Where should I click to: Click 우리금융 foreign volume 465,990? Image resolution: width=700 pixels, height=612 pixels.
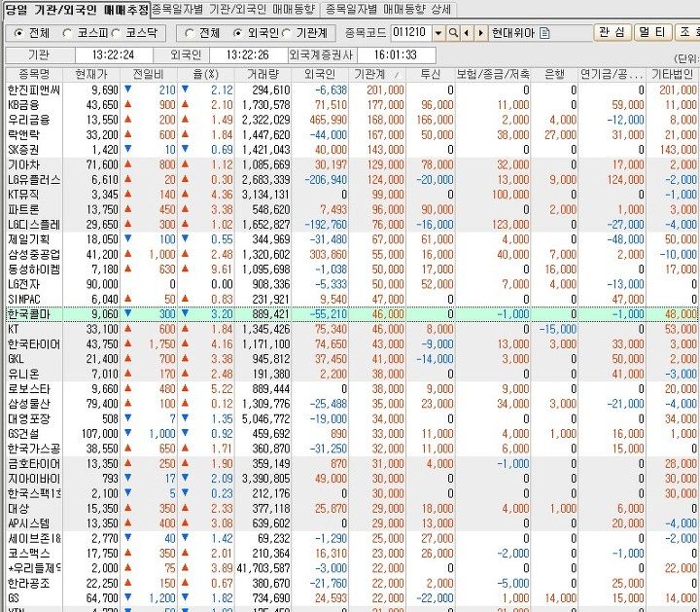coord(329,121)
